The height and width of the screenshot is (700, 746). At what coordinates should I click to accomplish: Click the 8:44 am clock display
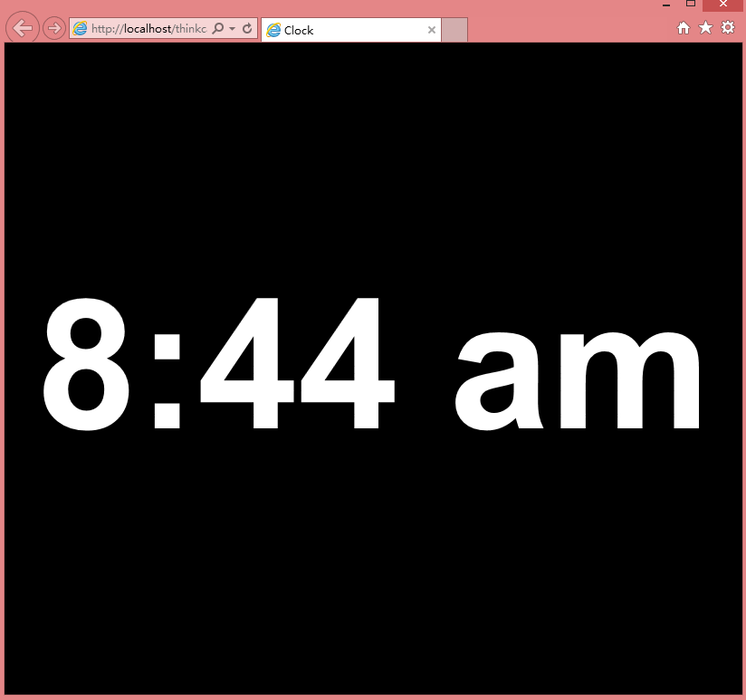[x=371, y=364]
